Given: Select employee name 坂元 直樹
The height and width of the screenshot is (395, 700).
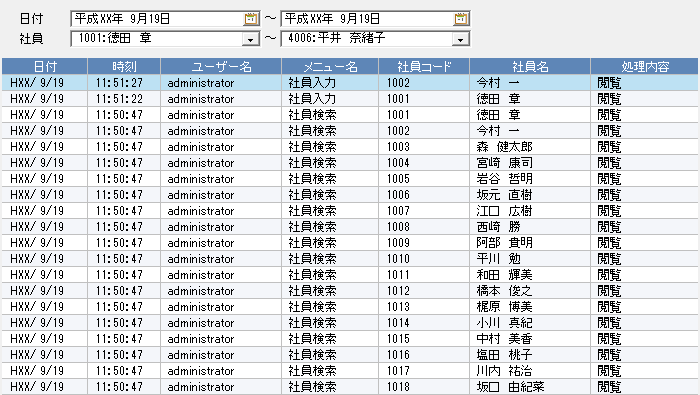Looking at the screenshot, I should 530,195.
